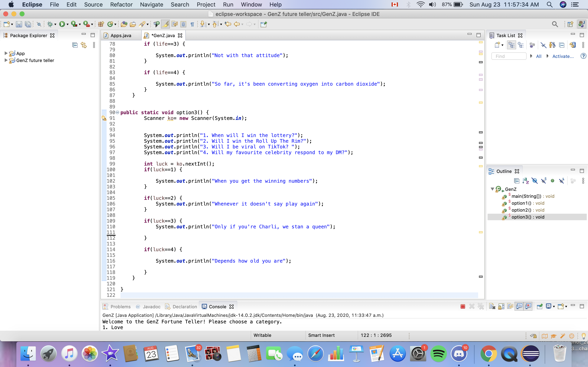Toggle Mark Occurrences highlighter button
Viewport: 588px width, 367px height.
coord(166,24)
